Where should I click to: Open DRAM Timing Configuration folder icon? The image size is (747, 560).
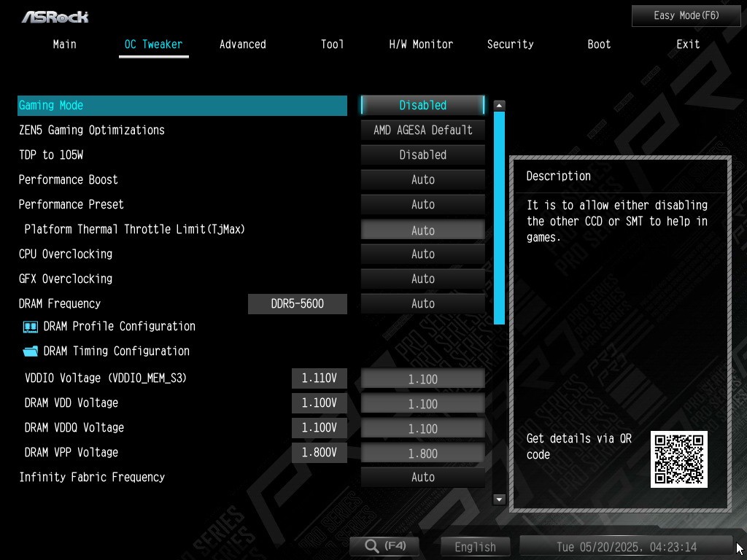(31, 351)
